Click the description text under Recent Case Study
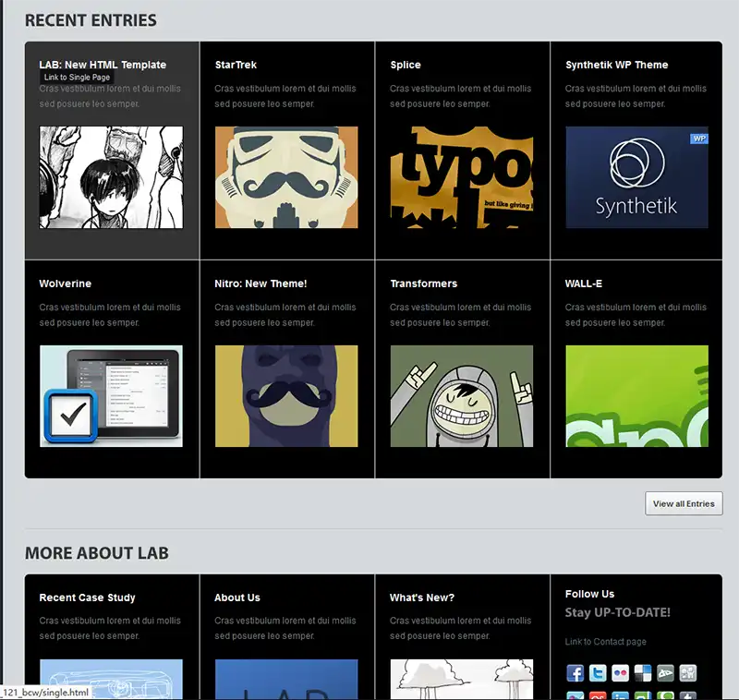The width and height of the screenshot is (739, 700). pos(110,628)
